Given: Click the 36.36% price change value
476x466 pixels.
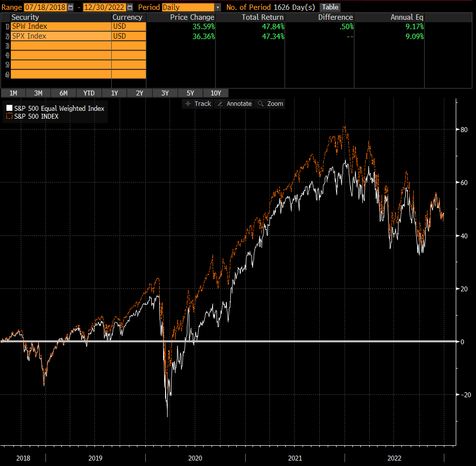Looking at the screenshot, I should (203, 37).
